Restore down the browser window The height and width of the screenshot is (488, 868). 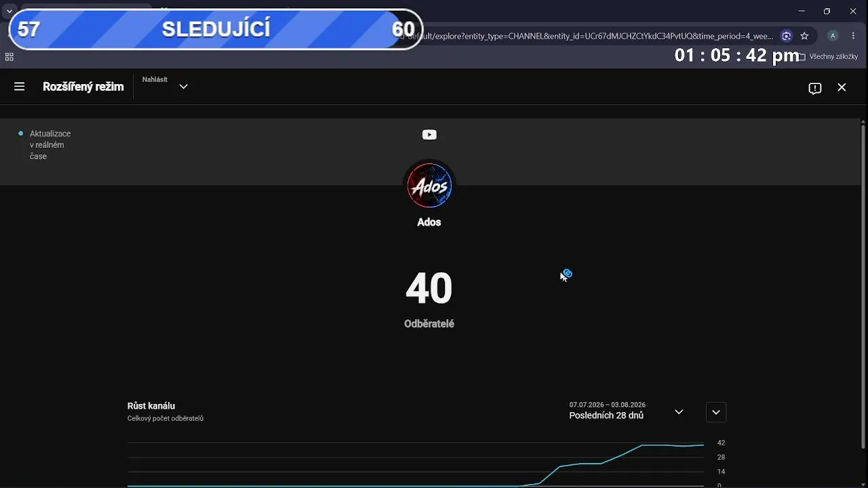827,11
